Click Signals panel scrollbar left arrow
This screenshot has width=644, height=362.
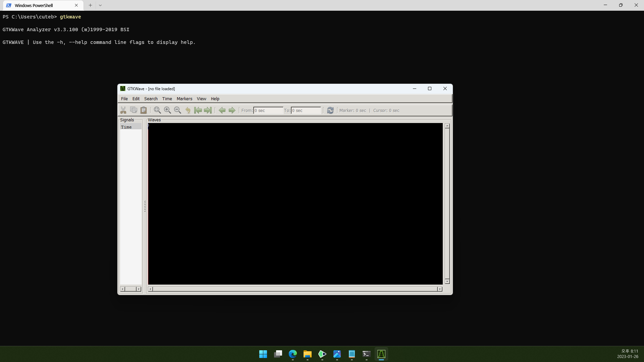[122, 289]
